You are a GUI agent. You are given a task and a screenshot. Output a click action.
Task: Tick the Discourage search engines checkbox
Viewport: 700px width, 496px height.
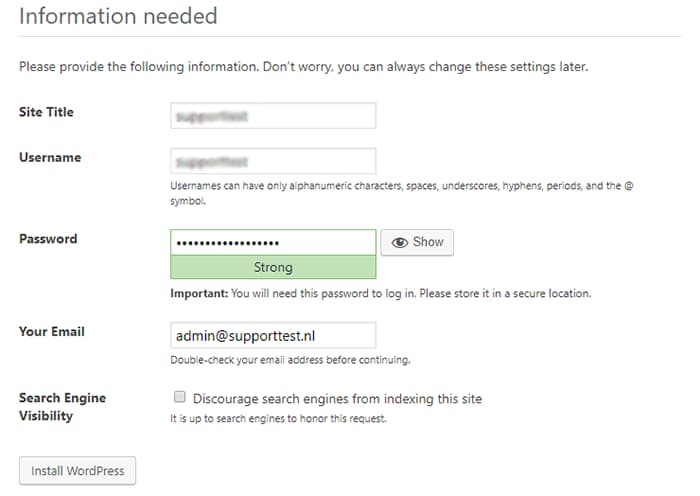[x=179, y=396]
